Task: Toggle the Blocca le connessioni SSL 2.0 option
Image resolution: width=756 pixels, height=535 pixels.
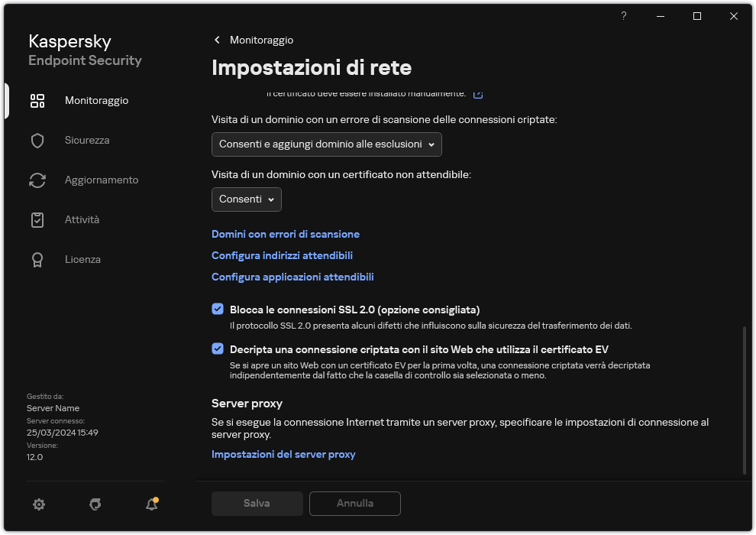Action: coord(218,309)
